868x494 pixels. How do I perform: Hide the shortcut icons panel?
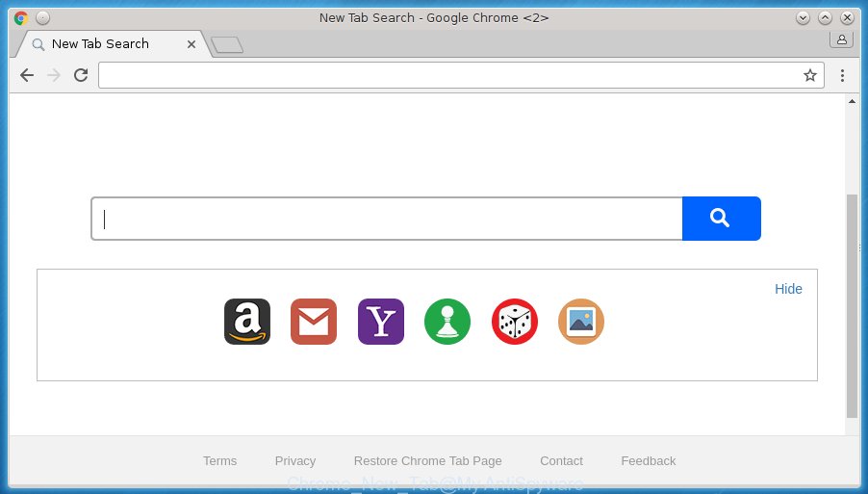788,289
